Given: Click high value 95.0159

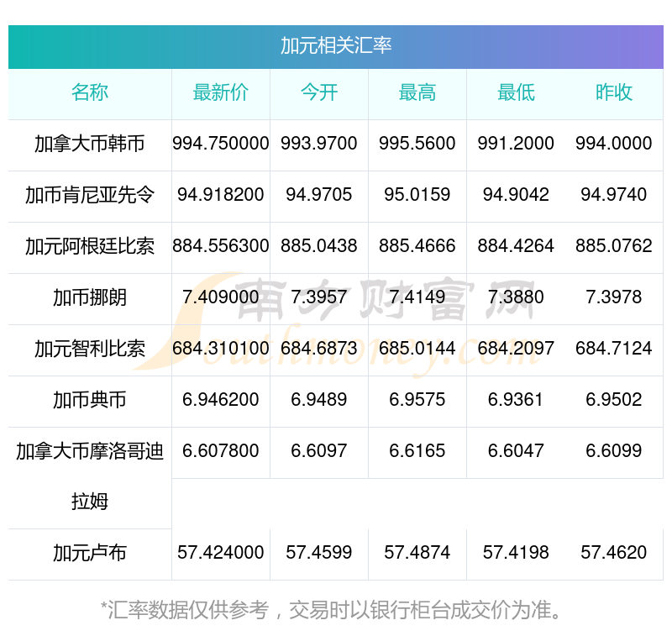Looking at the screenshot, I should [417, 195].
